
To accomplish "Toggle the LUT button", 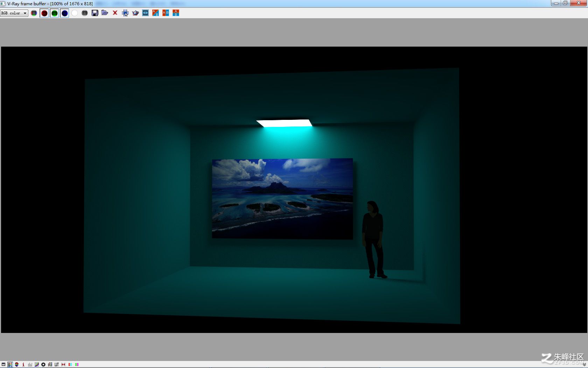I will pyautogui.click(x=57, y=364).
